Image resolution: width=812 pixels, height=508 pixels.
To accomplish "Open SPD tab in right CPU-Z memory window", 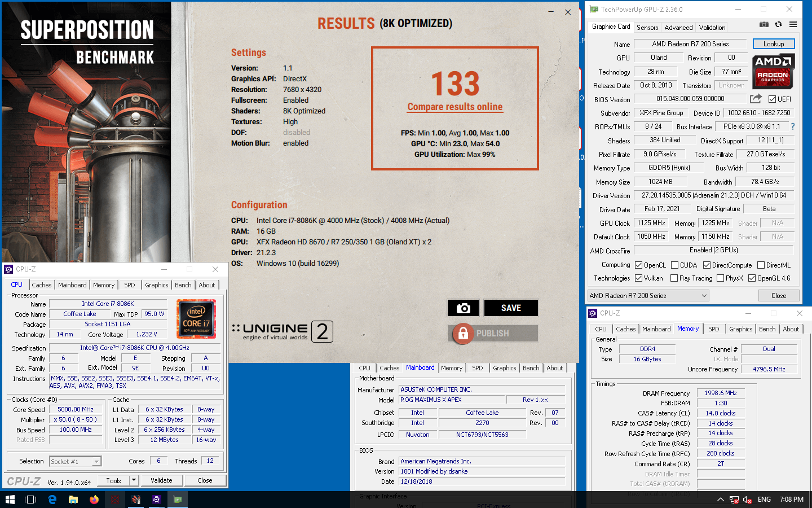I will pos(714,329).
